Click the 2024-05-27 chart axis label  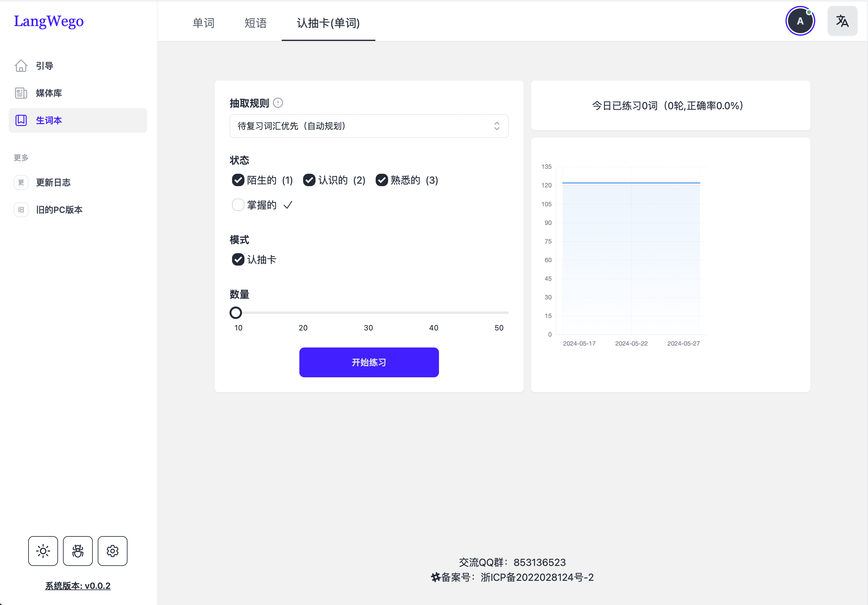(x=683, y=343)
